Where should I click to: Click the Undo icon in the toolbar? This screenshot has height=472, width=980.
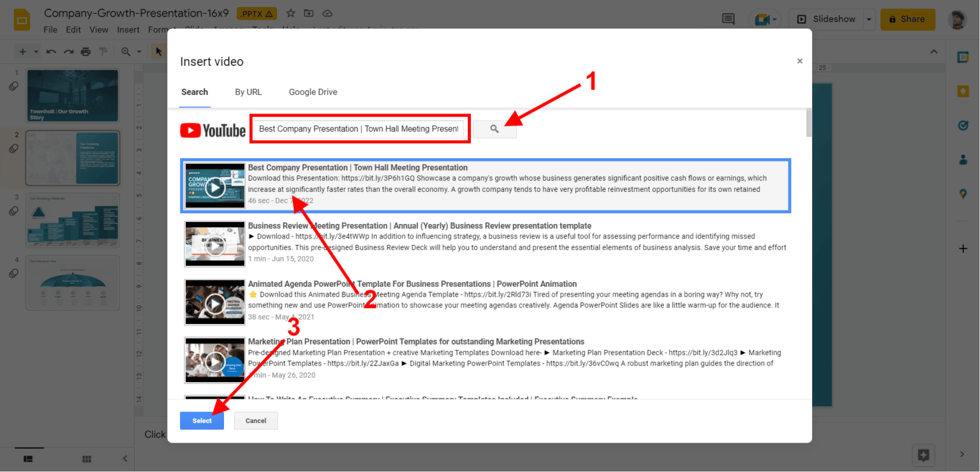(x=51, y=51)
